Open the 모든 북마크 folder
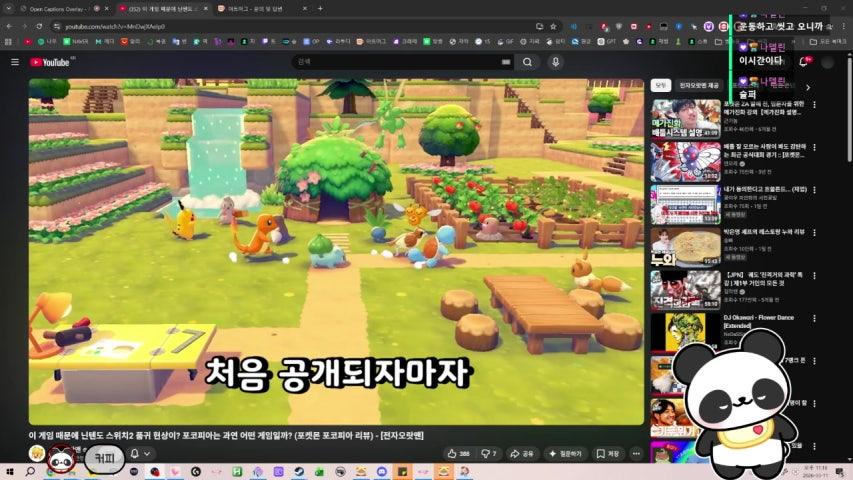The width and height of the screenshot is (853, 480). point(827,41)
